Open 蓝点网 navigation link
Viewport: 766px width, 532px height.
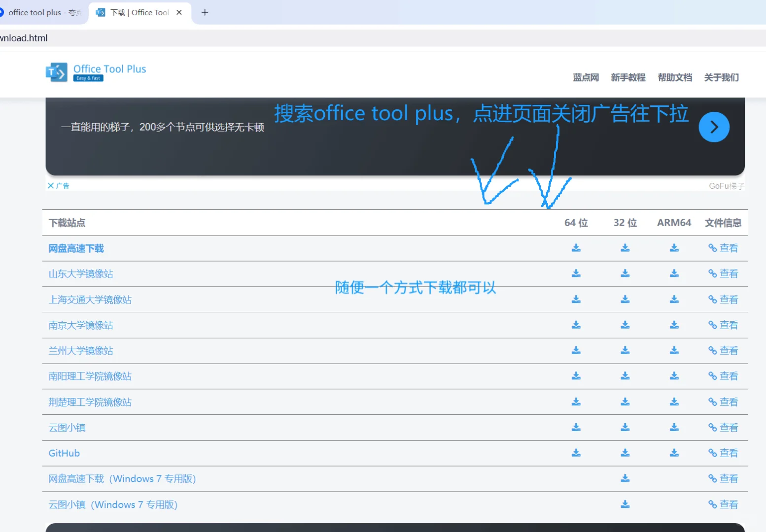pos(586,77)
